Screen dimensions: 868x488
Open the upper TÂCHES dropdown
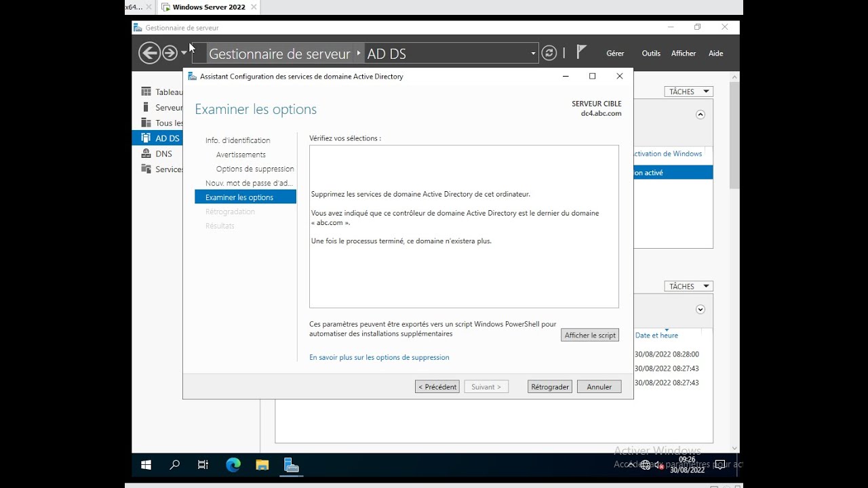point(688,91)
